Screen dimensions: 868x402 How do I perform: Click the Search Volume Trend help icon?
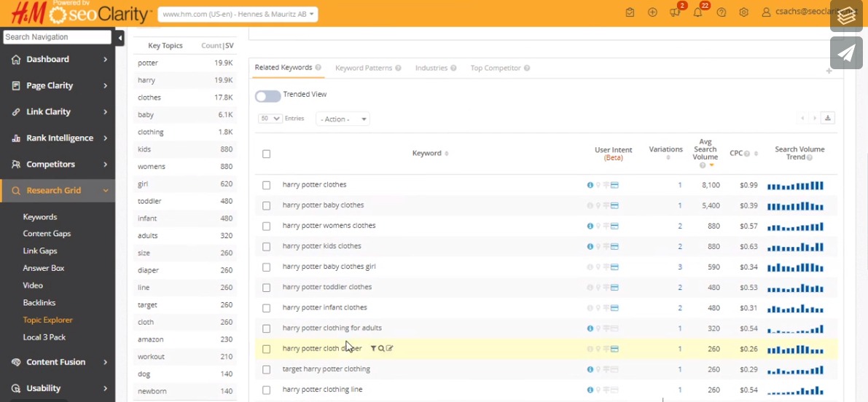click(x=810, y=157)
